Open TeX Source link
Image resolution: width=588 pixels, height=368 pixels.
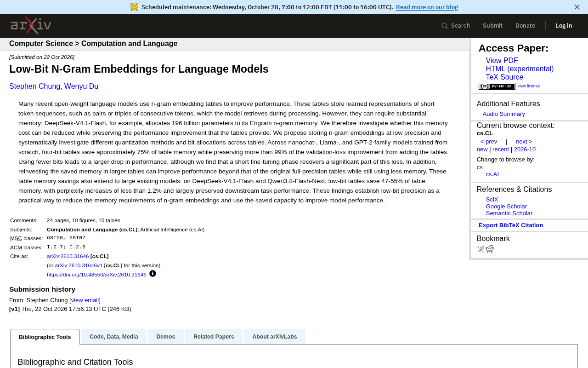click(504, 77)
